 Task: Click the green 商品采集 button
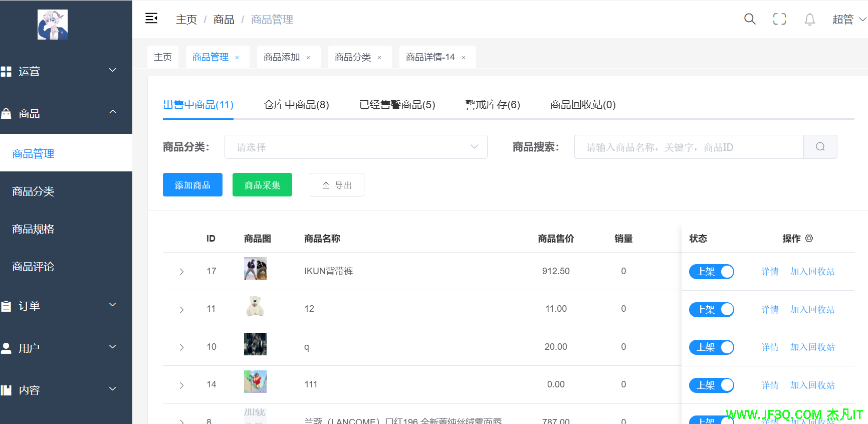pos(262,185)
